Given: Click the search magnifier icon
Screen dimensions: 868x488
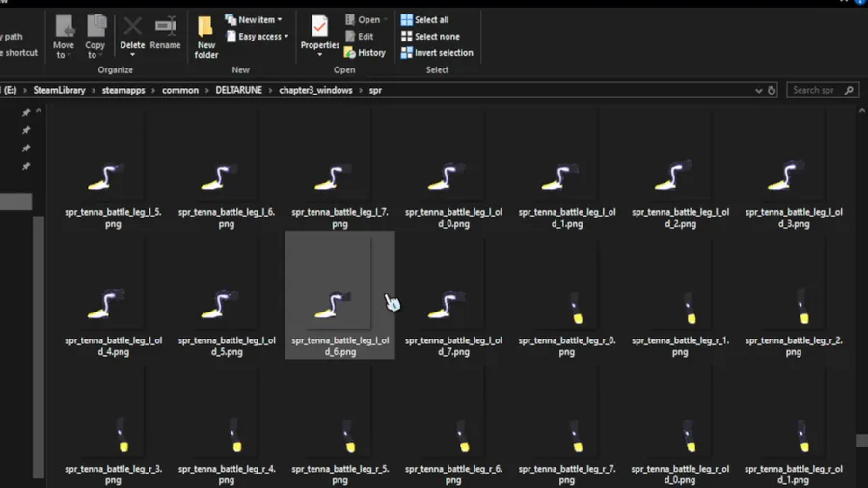Looking at the screenshot, I should pos(849,91).
